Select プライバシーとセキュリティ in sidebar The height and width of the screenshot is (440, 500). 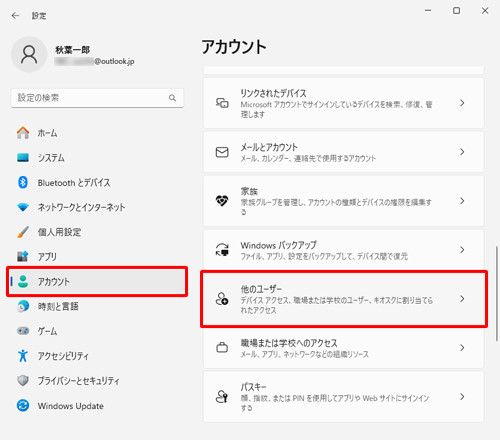click(x=97, y=380)
